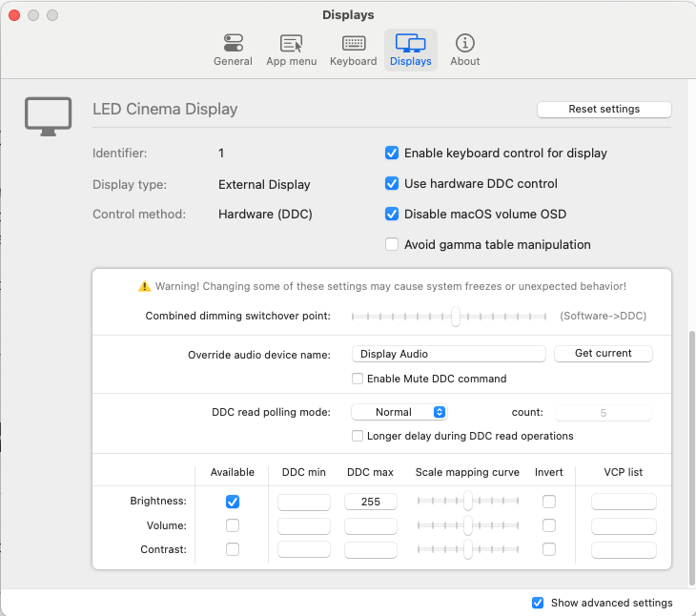Click the Hardware (DDC) value
This screenshot has width=696, height=616.
click(x=265, y=215)
